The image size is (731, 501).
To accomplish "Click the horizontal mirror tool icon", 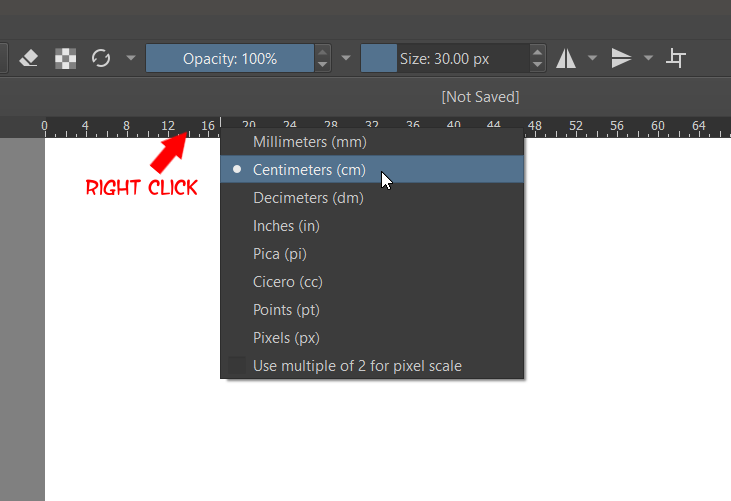I will tap(566, 58).
